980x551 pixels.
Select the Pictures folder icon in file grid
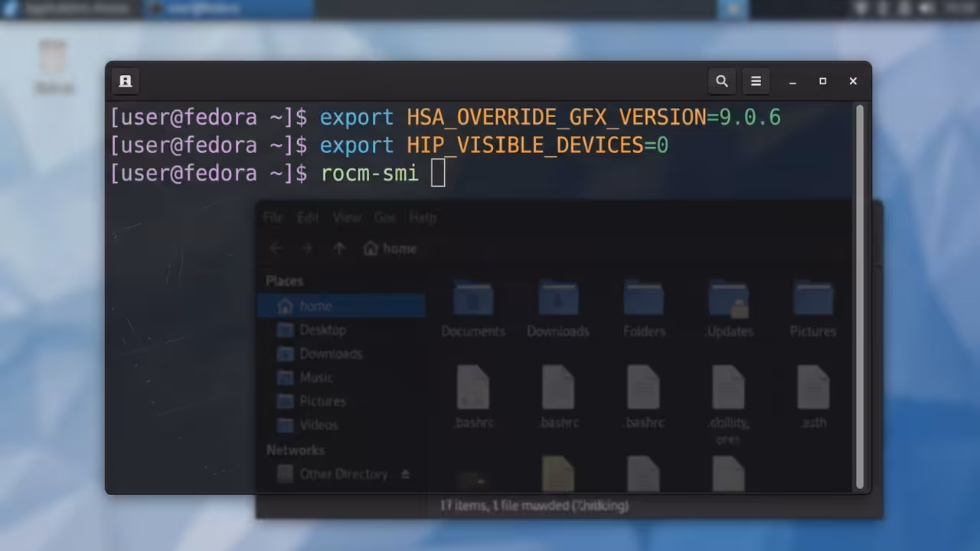coord(813,298)
